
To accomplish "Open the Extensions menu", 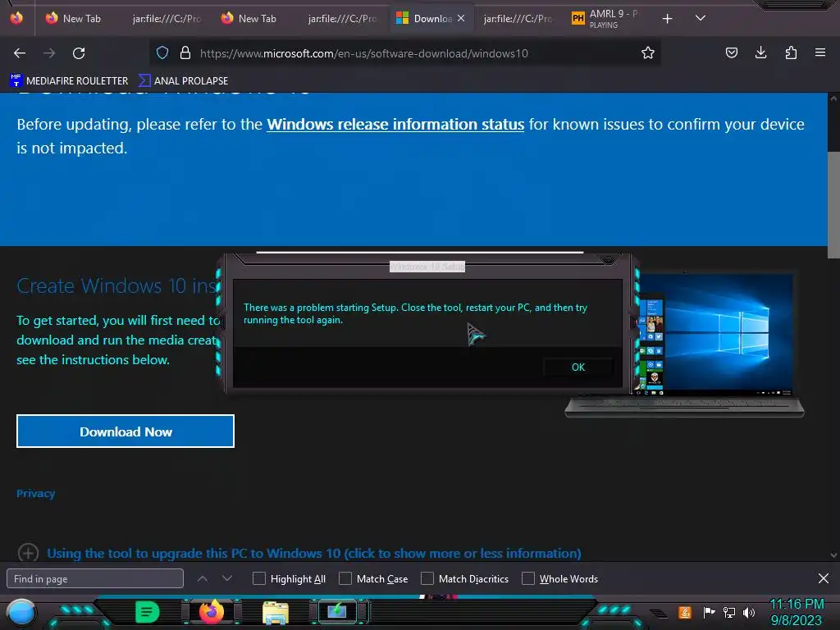I will click(x=791, y=52).
